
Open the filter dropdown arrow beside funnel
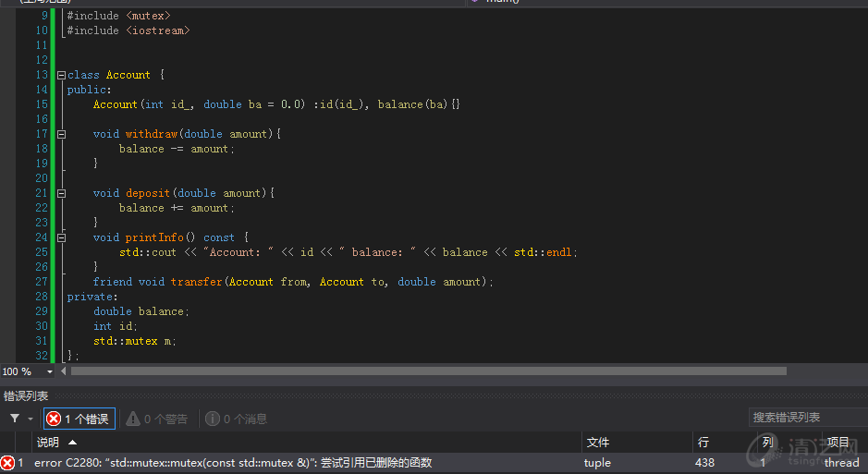click(31, 419)
